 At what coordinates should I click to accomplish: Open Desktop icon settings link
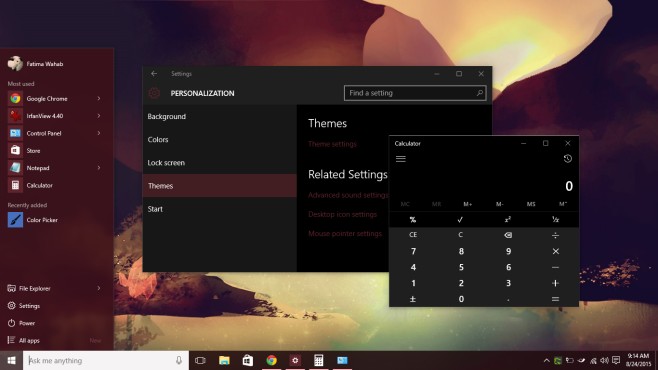click(342, 214)
